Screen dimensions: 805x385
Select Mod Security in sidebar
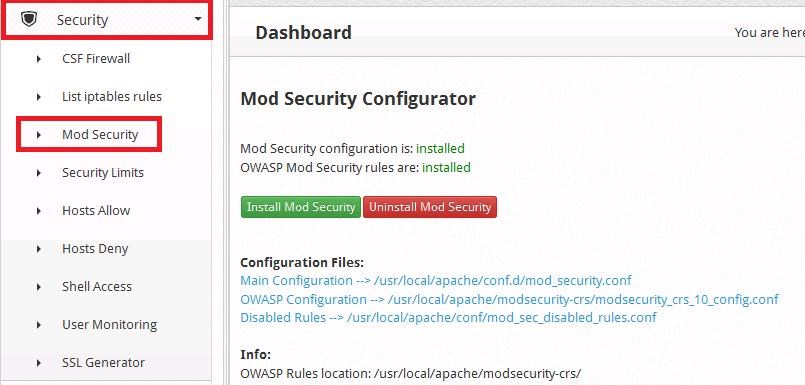click(100, 134)
